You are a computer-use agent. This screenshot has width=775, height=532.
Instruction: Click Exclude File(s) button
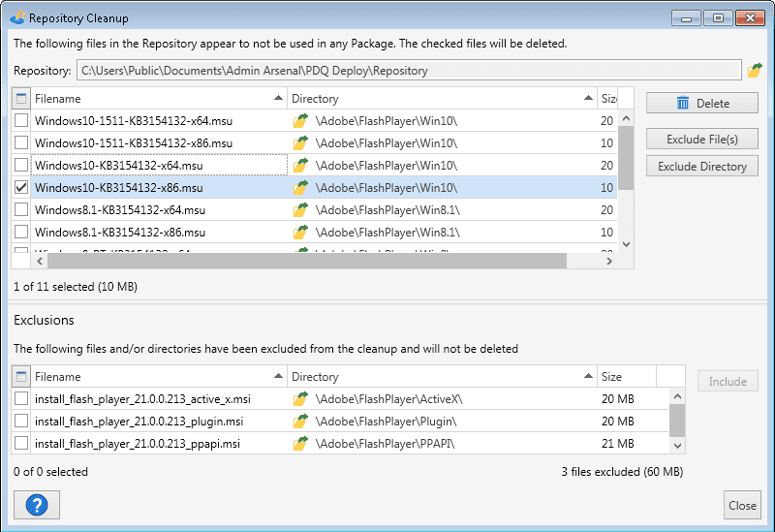tap(701, 139)
